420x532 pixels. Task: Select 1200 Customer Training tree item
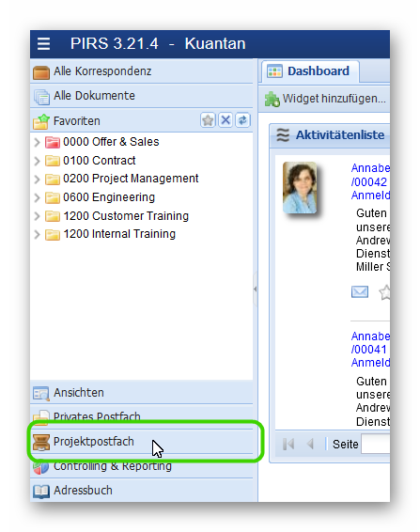pos(126,216)
